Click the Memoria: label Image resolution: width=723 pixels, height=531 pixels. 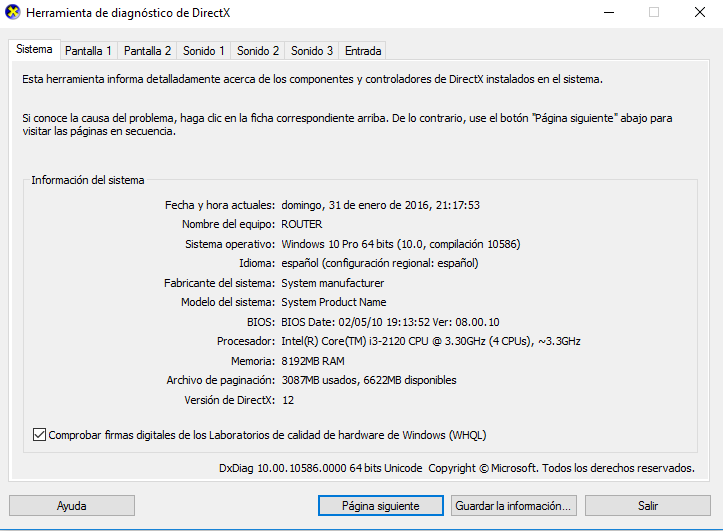tap(253, 361)
